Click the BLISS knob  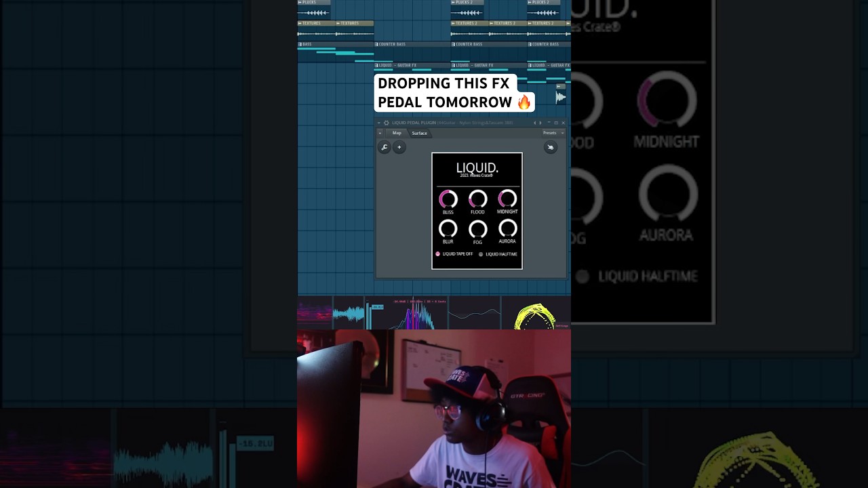click(x=448, y=199)
